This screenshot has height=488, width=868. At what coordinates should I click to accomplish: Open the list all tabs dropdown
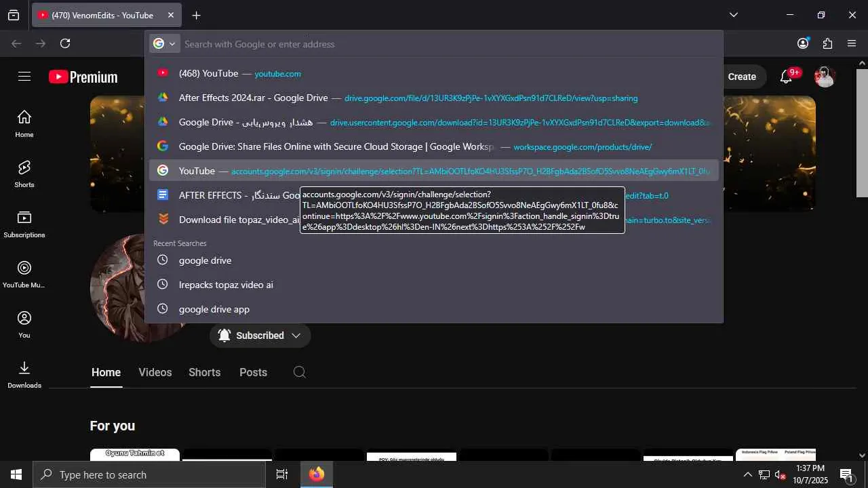click(x=733, y=15)
